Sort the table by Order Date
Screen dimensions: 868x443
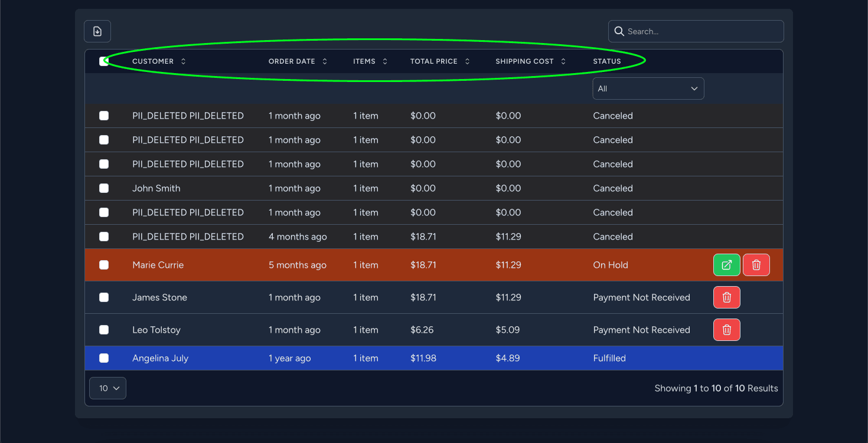coord(324,61)
